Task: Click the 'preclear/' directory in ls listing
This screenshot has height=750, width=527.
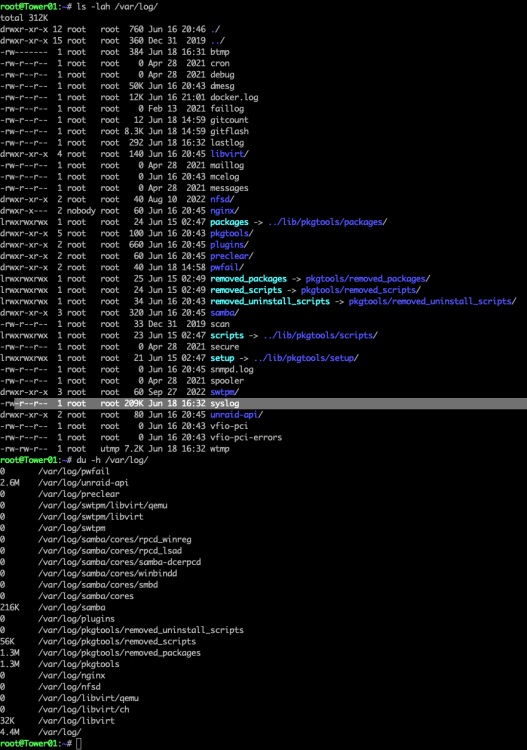Action: pyautogui.click(x=232, y=256)
